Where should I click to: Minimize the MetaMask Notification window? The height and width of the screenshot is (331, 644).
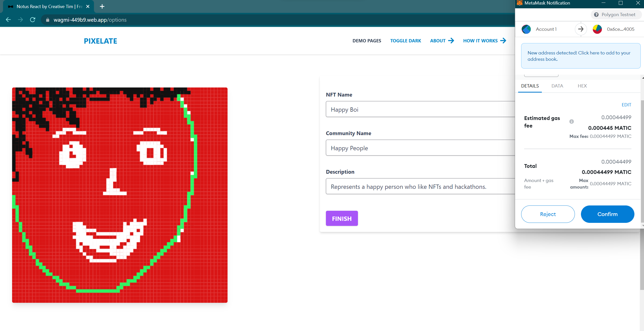(603, 3)
